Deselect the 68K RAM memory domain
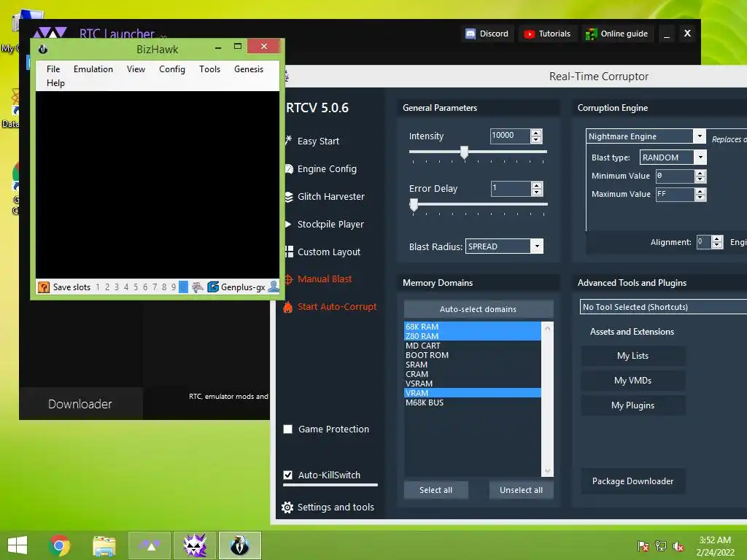The height and width of the screenshot is (560, 747). [472, 327]
